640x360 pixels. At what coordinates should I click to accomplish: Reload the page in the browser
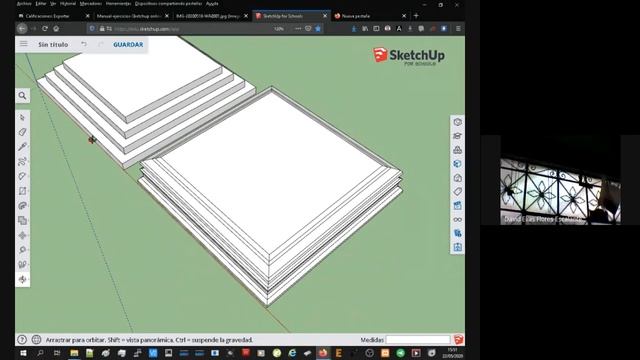click(x=45, y=29)
